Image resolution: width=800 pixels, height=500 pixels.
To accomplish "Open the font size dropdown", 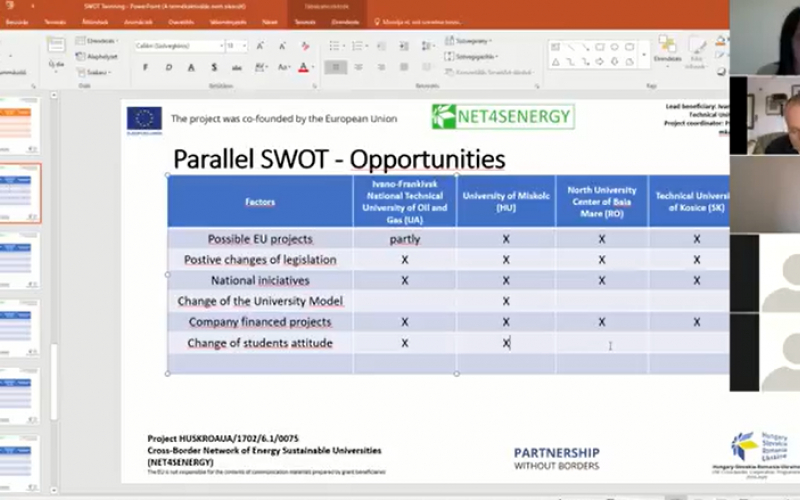I will (244, 46).
